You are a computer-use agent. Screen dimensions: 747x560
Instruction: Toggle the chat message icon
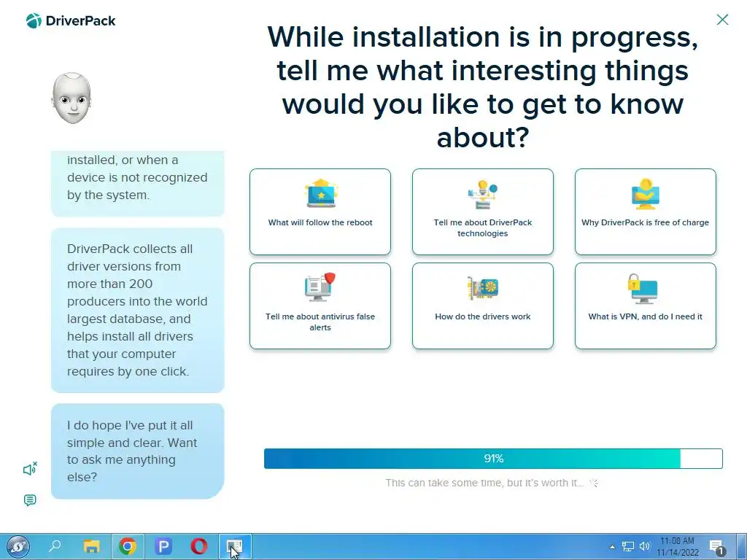point(30,500)
